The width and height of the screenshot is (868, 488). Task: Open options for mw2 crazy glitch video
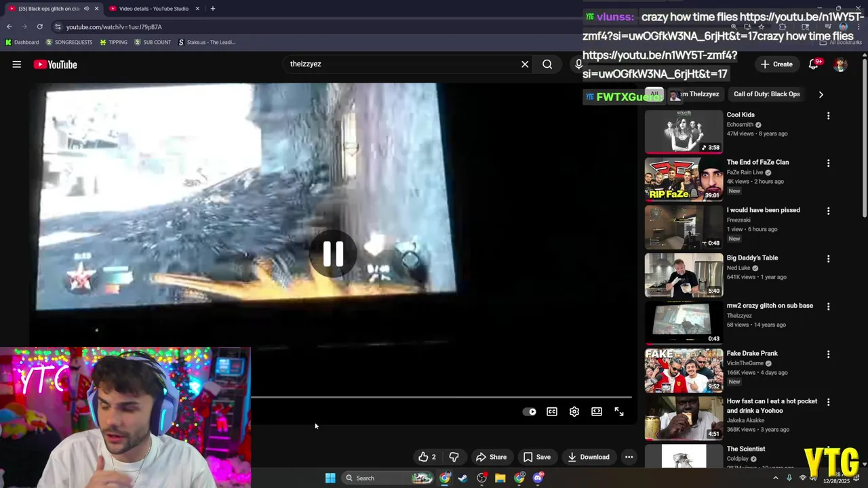pos(828,306)
